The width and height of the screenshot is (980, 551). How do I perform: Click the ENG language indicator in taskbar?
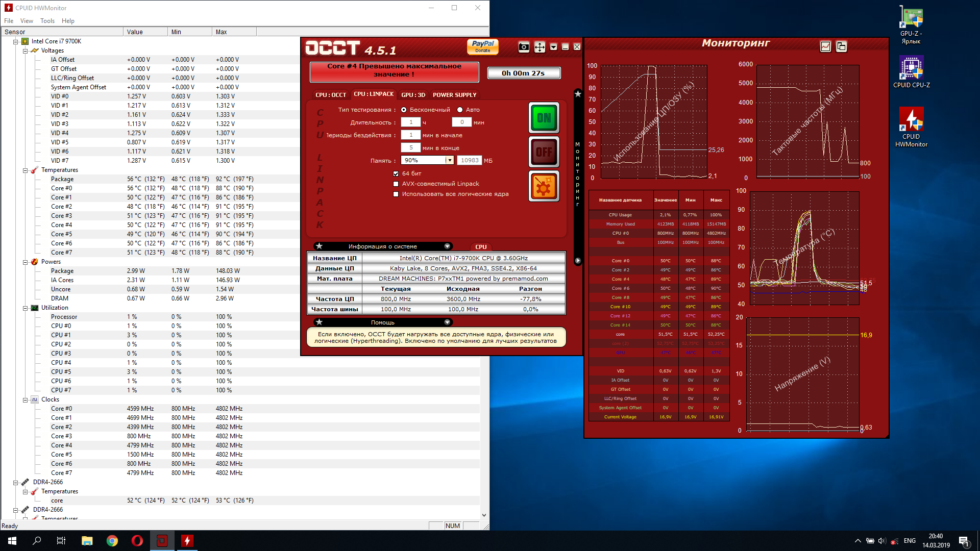click(x=910, y=541)
